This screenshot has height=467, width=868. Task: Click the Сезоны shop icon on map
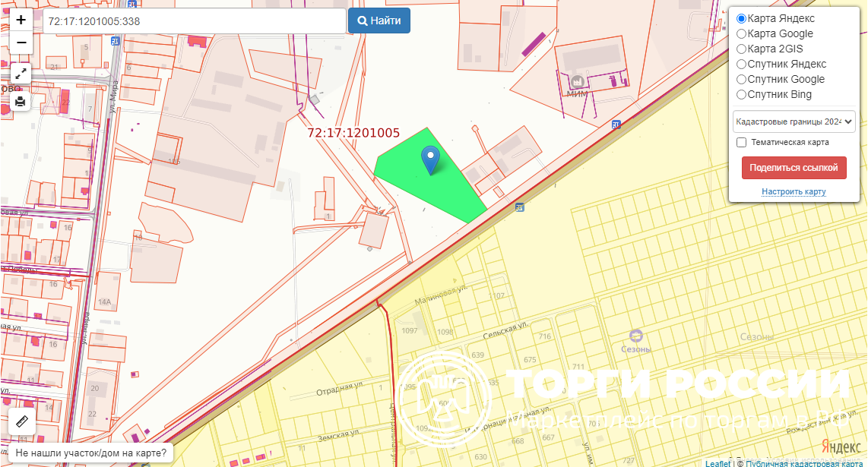coord(636,336)
